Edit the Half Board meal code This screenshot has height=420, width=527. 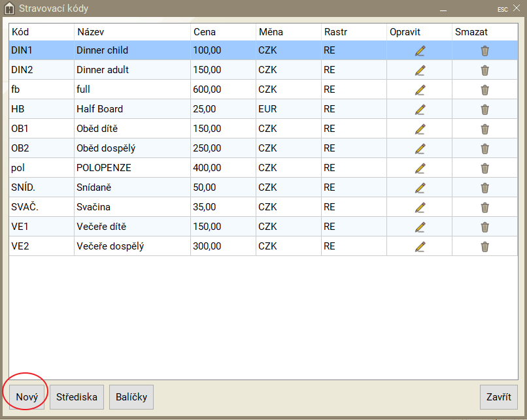(x=420, y=110)
